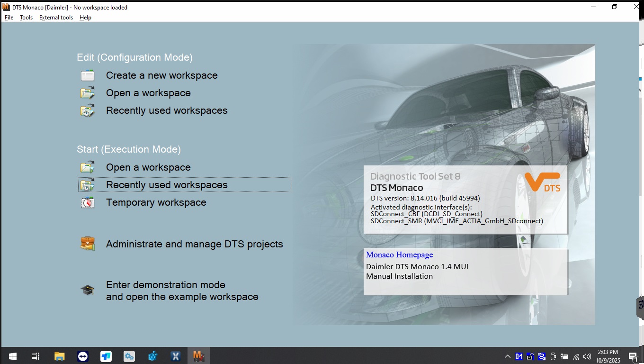
Task: Click the folder icon for Edit mode Open a workspace
Action: (x=88, y=93)
